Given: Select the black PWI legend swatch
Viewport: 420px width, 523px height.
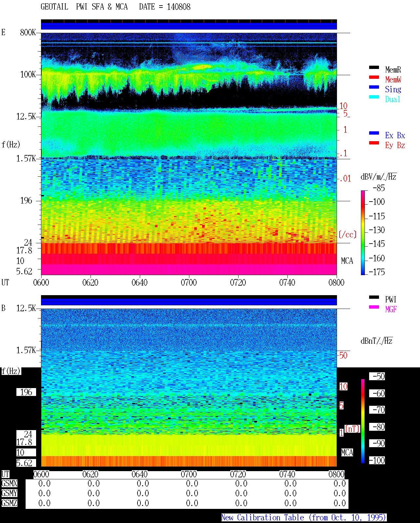Looking at the screenshot, I should pyautogui.click(x=374, y=297).
